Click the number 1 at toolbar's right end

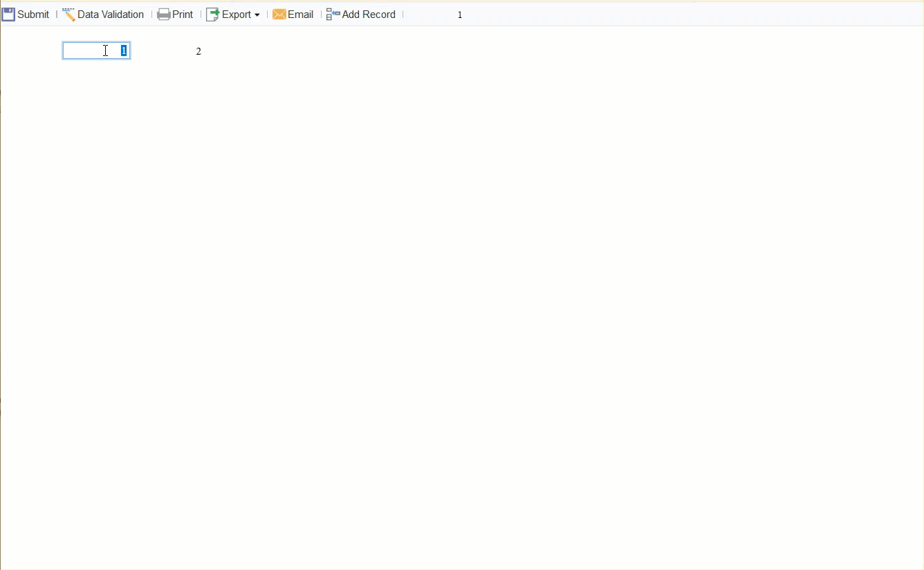[x=460, y=14]
